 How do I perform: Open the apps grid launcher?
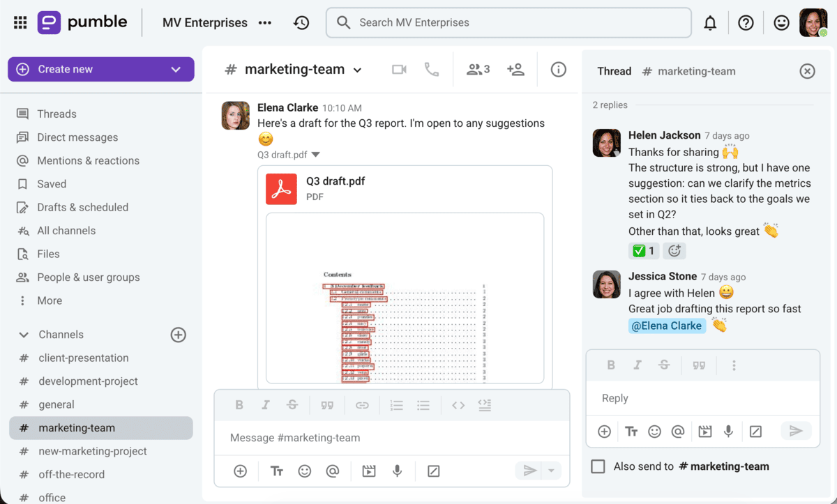[x=20, y=23]
